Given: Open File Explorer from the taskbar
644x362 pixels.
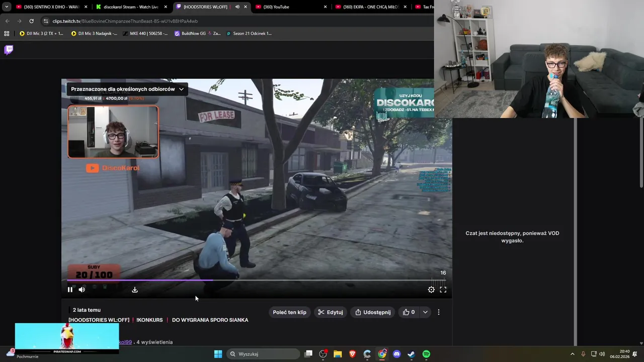Looking at the screenshot, I should coord(338,354).
